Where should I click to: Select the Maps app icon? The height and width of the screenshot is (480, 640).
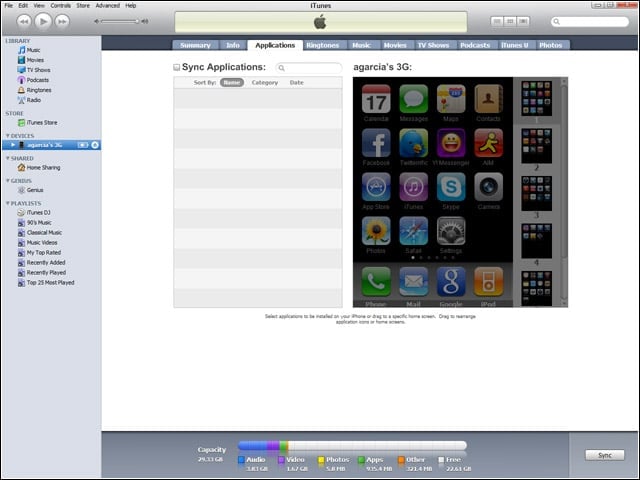click(451, 99)
